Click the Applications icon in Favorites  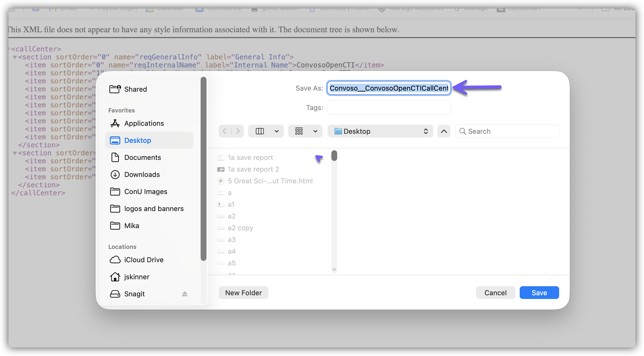tap(115, 123)
